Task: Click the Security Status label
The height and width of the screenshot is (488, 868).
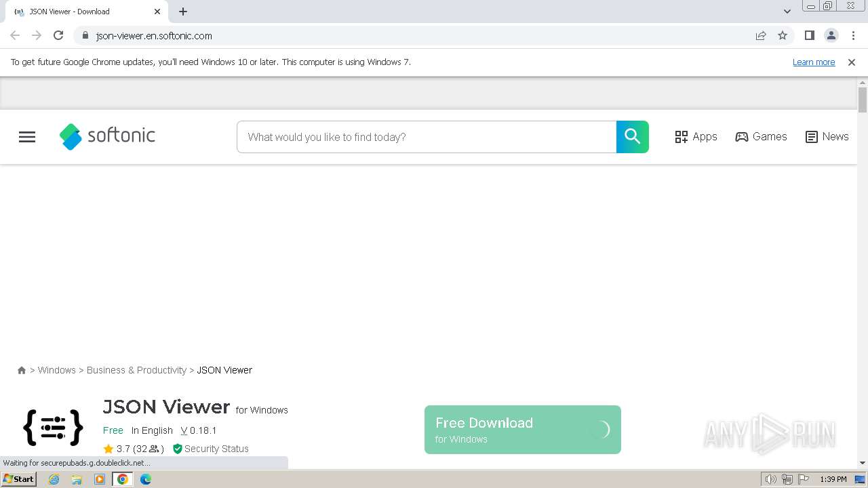Action: (216, 449)
